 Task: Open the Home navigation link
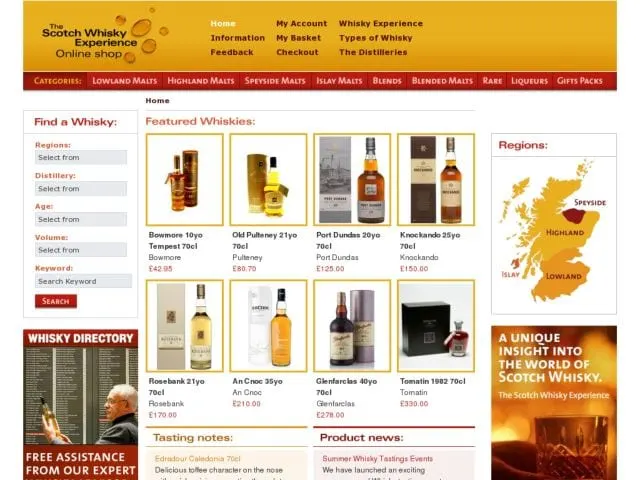pyautogui.click(x=223, y=24)
